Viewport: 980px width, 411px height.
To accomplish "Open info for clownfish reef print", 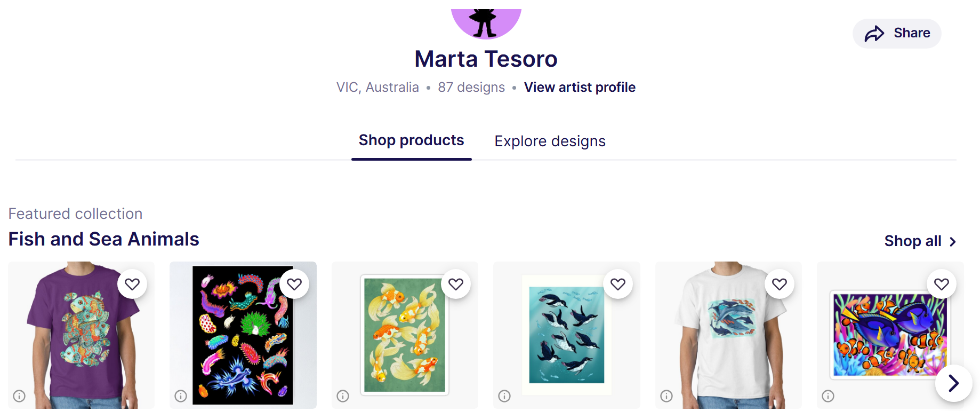I will tap(828, 396).
